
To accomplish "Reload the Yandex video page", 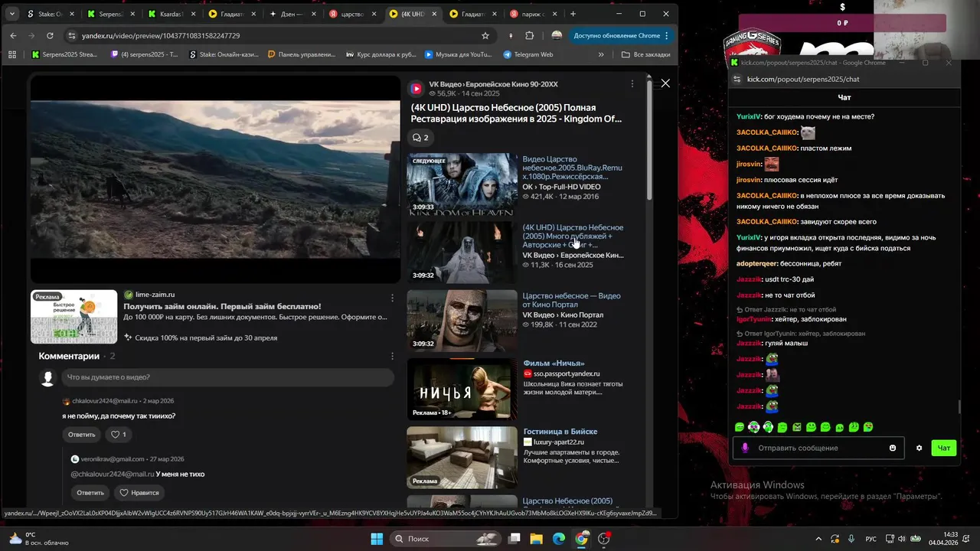I will [x=50, y=35].
